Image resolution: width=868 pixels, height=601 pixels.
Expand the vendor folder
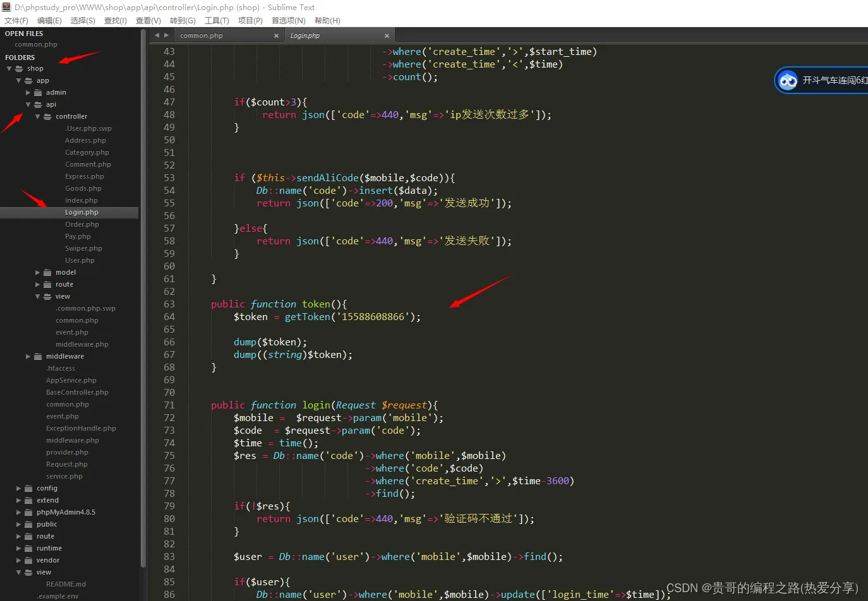(x=18, y=560)
